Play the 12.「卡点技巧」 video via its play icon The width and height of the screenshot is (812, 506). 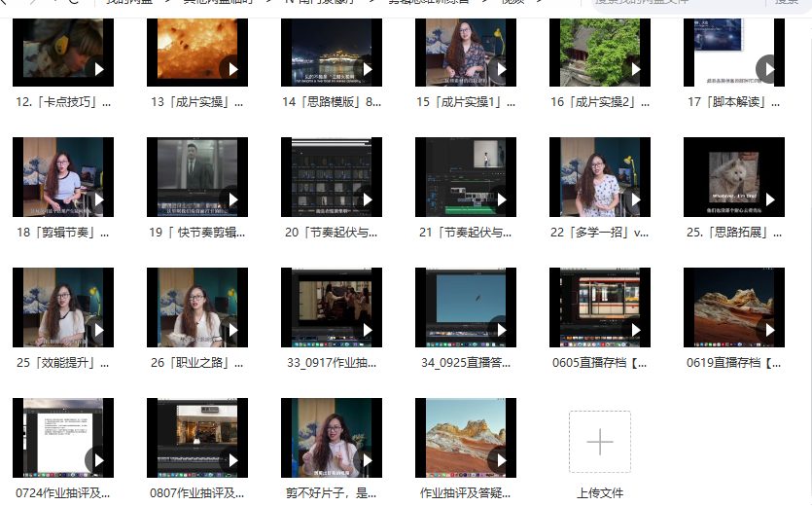[x=98, y=69]
